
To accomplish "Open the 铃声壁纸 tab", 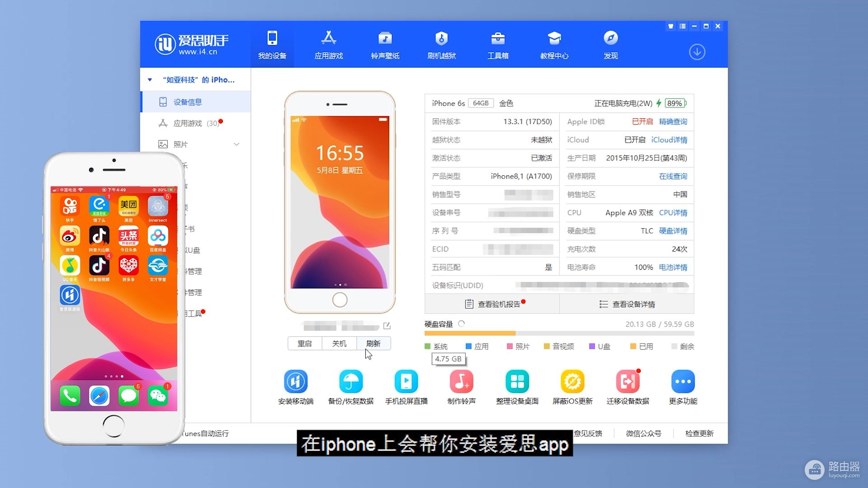I will [385, 45].
